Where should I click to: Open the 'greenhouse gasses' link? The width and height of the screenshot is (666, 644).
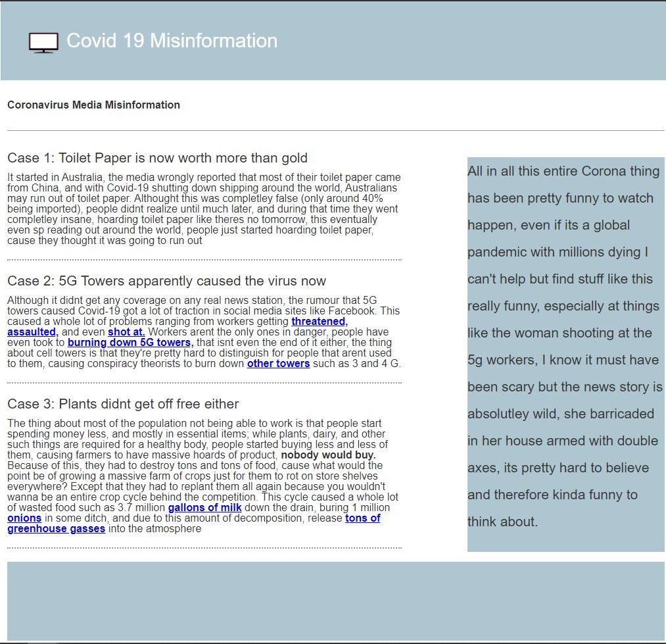coord(56,529)
